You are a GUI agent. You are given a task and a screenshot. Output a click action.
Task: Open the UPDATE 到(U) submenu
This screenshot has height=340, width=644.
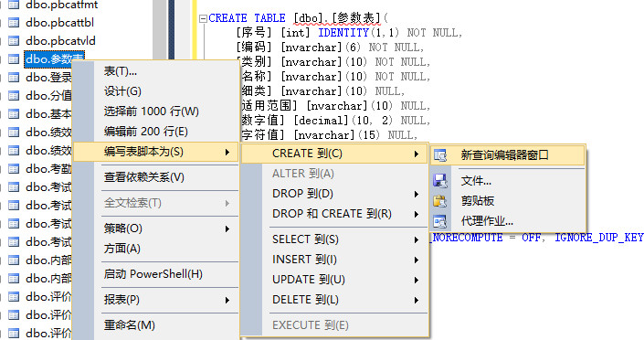(334, 280)
